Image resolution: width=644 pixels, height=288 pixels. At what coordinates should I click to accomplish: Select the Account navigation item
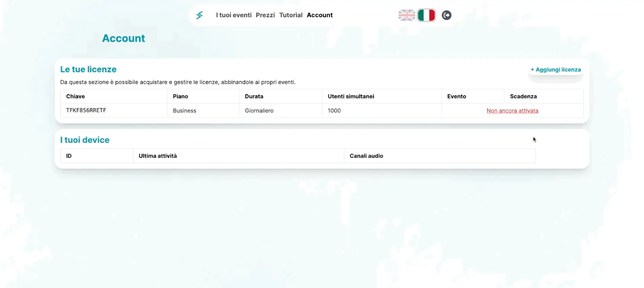pyautogui.click(x=319, y=15)
